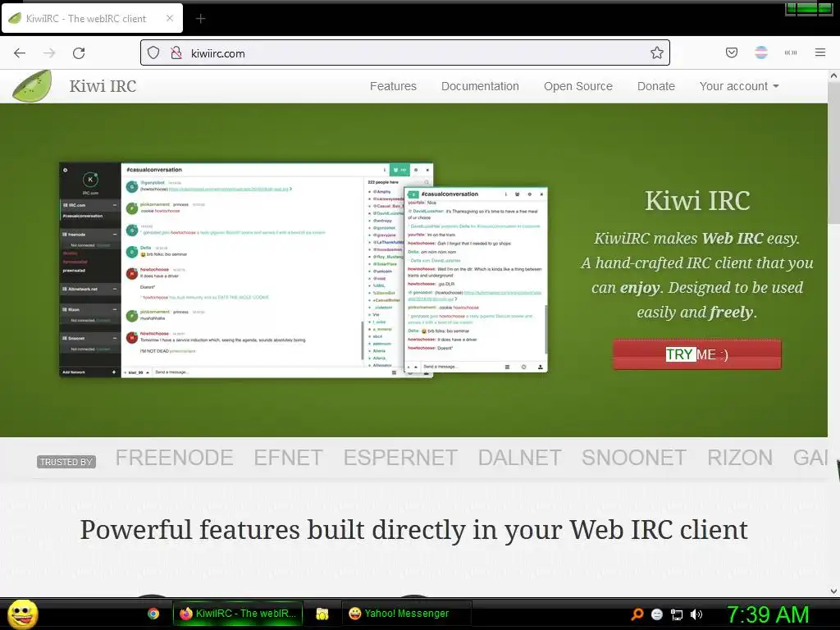Screen dimensions: 840x630
Task: Switch to Yahoo! Messenger in the taskbar
Action: [406, 614]
